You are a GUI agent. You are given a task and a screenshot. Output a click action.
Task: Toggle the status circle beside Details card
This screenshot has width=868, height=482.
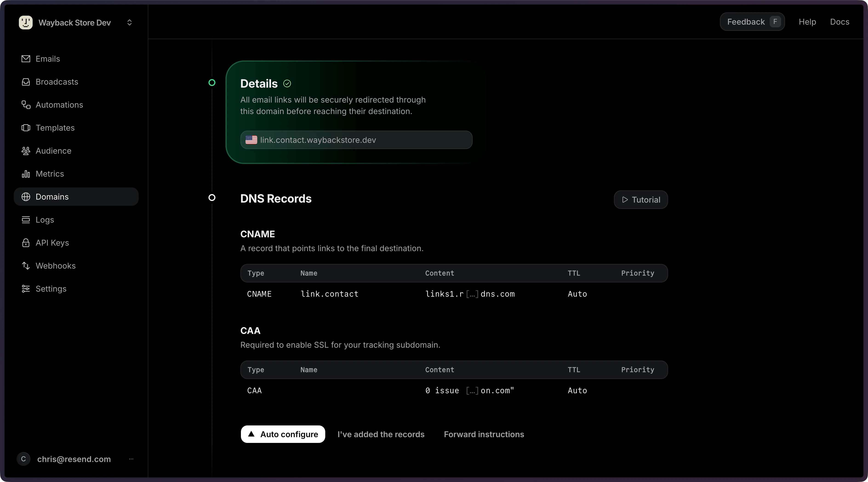point(212,83)
